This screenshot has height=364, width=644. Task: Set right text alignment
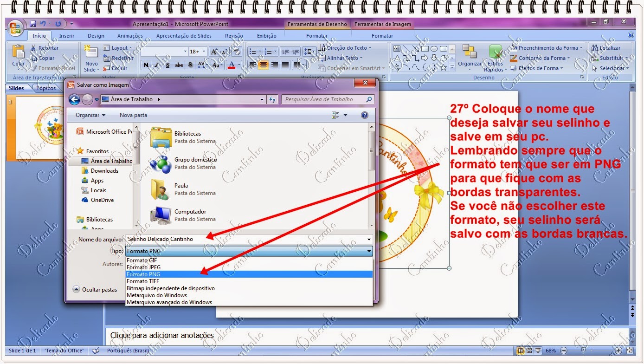(274, 65)
